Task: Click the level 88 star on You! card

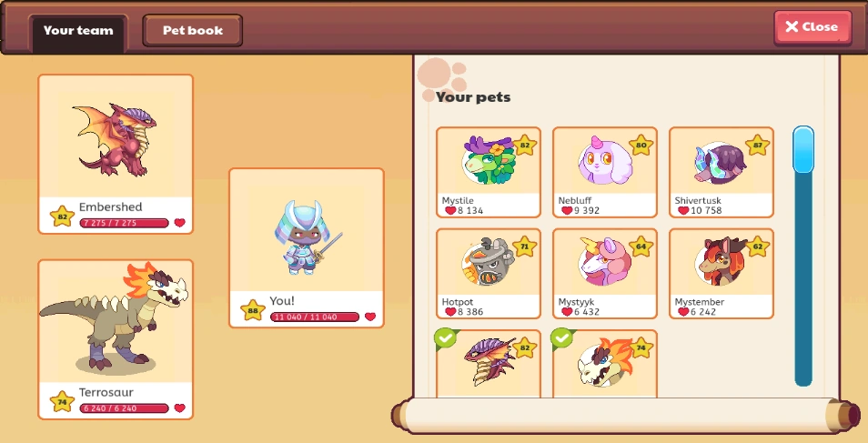Action: click(x=252, y=310)
